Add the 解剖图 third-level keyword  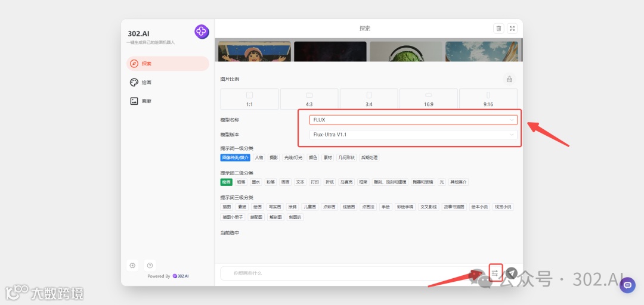(x=275, y=217)
